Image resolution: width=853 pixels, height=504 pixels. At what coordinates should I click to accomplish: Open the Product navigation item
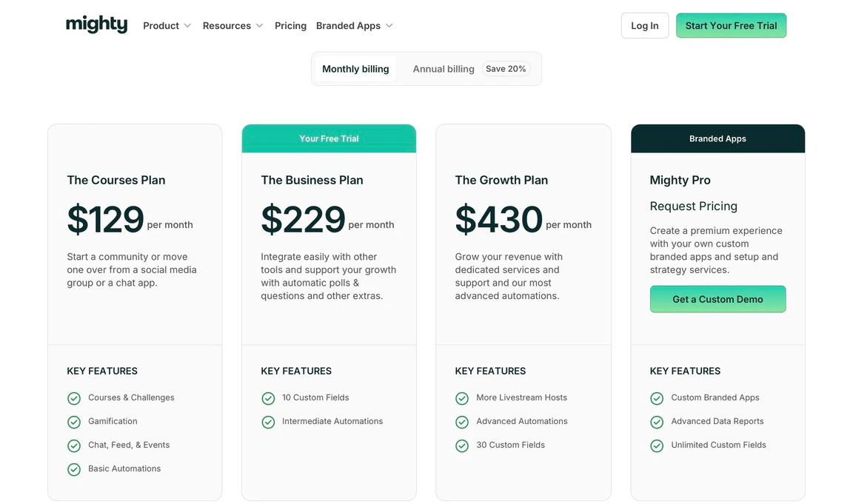tap(161, 26)
